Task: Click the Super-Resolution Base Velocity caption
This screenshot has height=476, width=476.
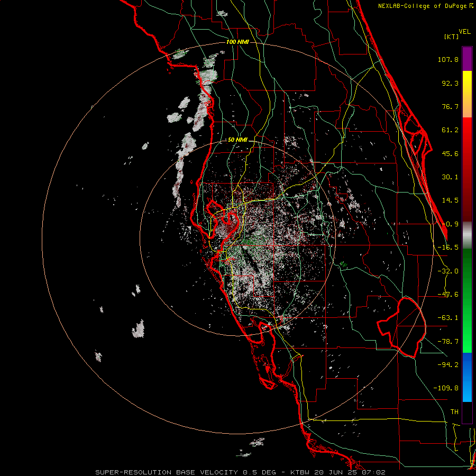Action: point(240,472)
